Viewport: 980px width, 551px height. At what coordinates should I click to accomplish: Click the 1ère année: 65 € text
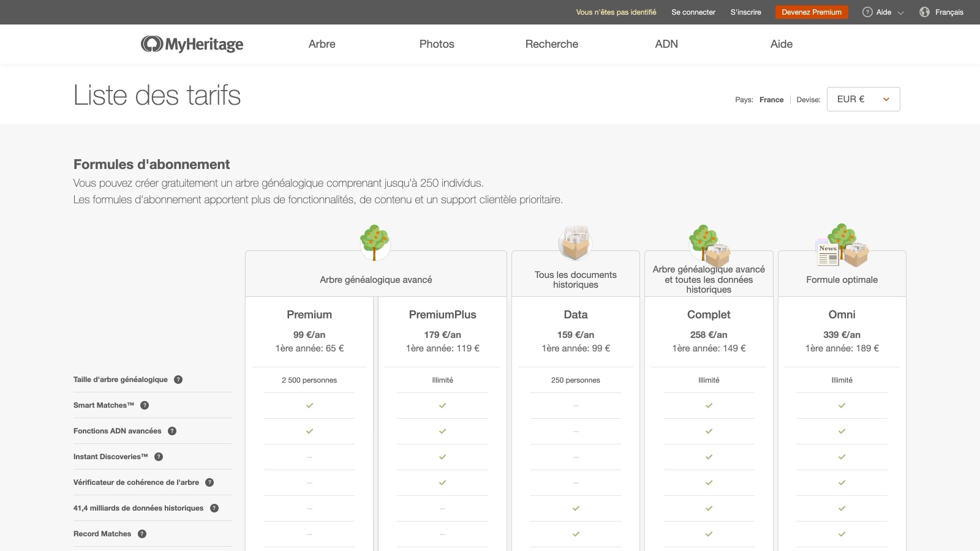[309, 348]
